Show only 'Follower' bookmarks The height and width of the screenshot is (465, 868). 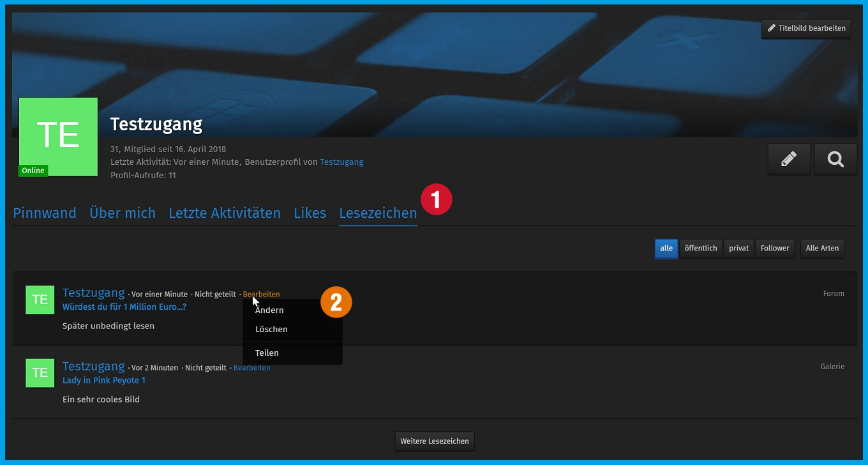point(775,248)
